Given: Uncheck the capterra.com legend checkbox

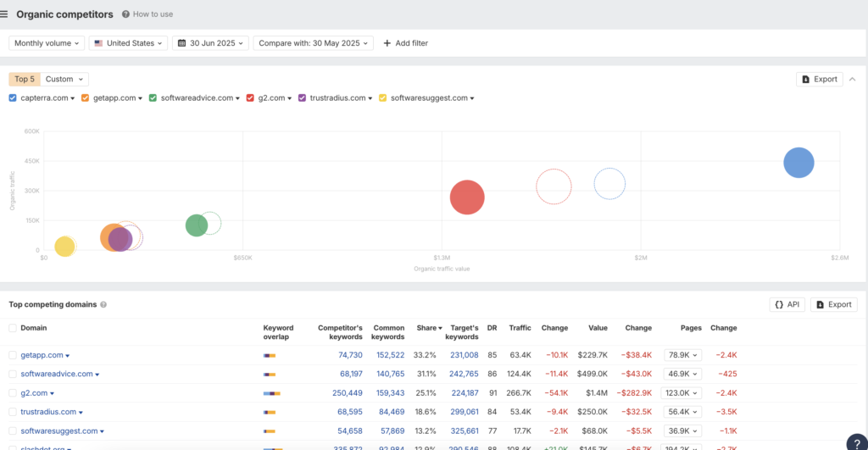Looking at the screenshot, I should click(13, 98).
